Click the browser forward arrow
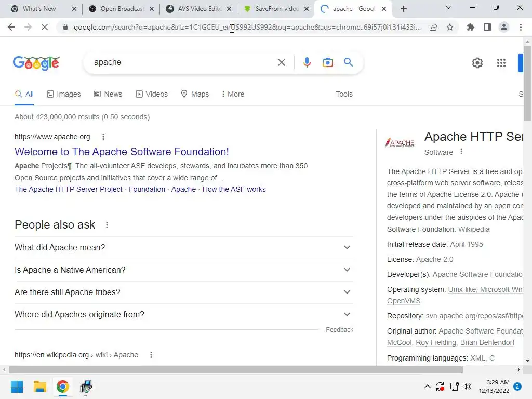Viewport: 532px width, 399px height. (x=28, y=27)
